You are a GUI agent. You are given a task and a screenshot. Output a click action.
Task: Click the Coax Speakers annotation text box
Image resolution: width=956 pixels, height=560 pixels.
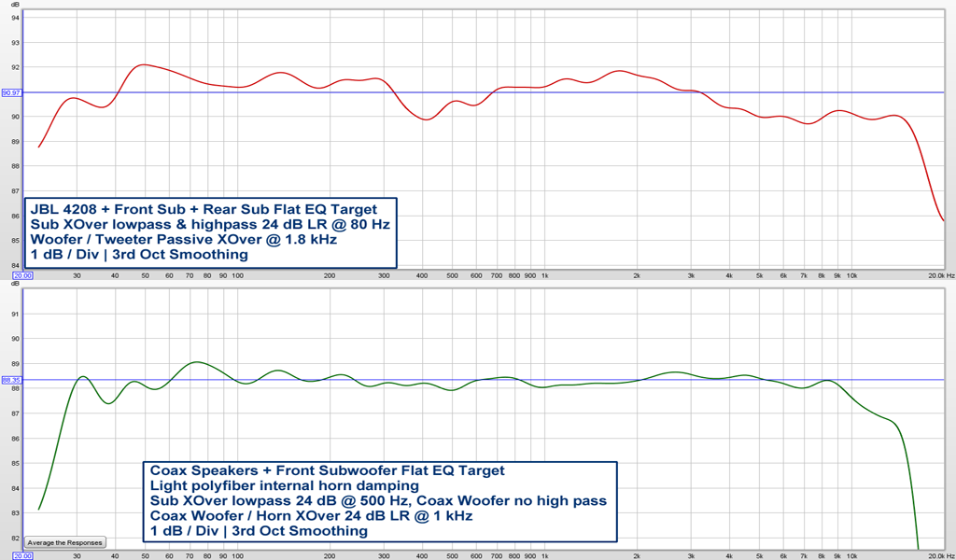pos(378,501)
